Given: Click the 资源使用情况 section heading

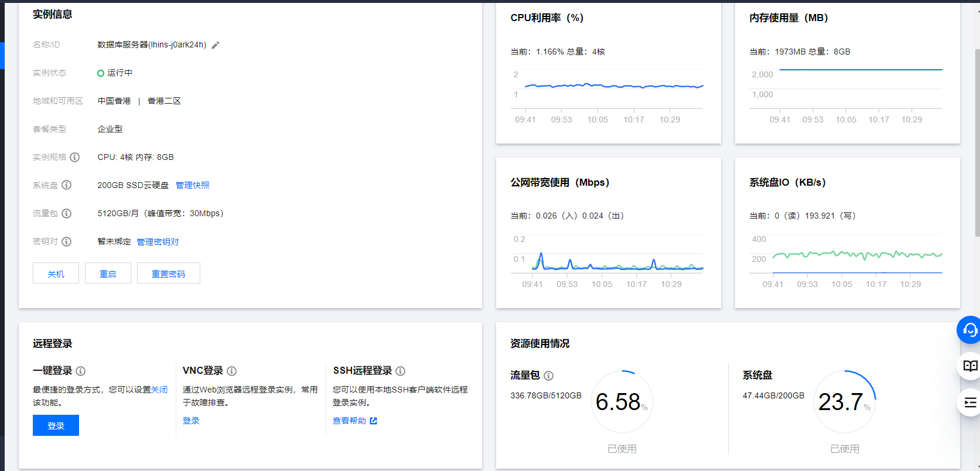Looking at the screenshot, I should click(x=540, y=343).
